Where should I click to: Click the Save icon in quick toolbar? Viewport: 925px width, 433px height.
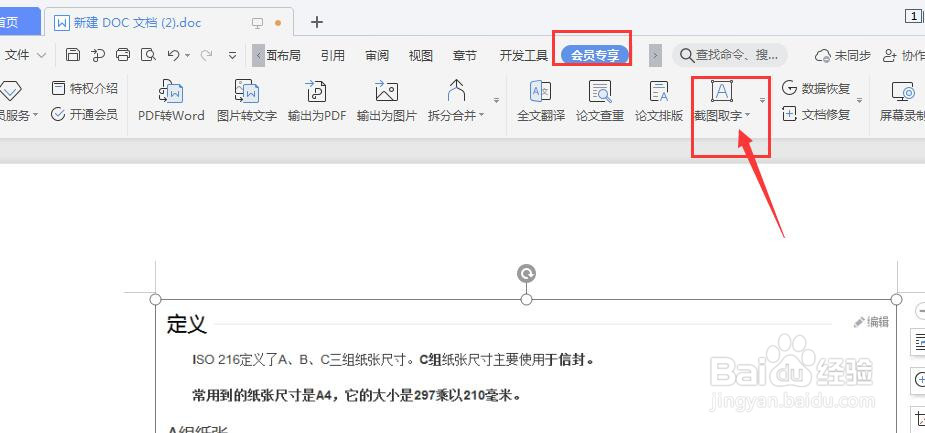[x=72, y=55]
